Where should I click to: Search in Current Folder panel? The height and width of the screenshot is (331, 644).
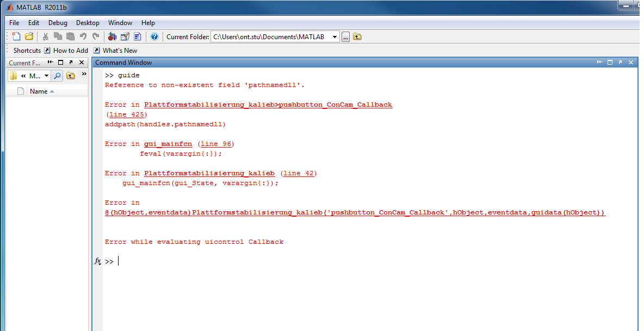(x=57, y=76)
